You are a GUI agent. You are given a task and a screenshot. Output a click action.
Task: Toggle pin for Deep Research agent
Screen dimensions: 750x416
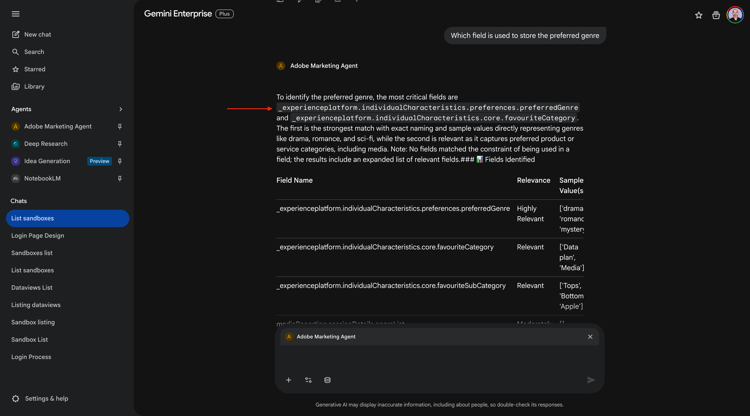pyautogui.click(x=120, y=144)
